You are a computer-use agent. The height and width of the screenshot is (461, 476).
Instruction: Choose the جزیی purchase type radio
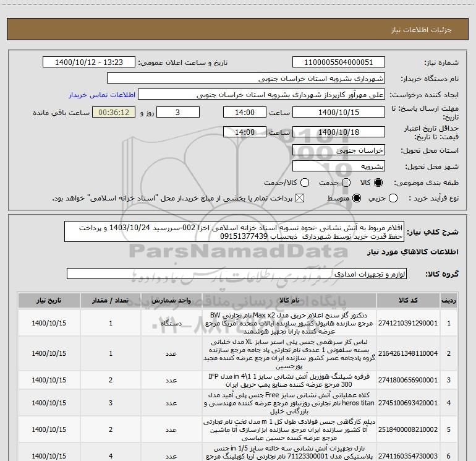click(393, 199)
